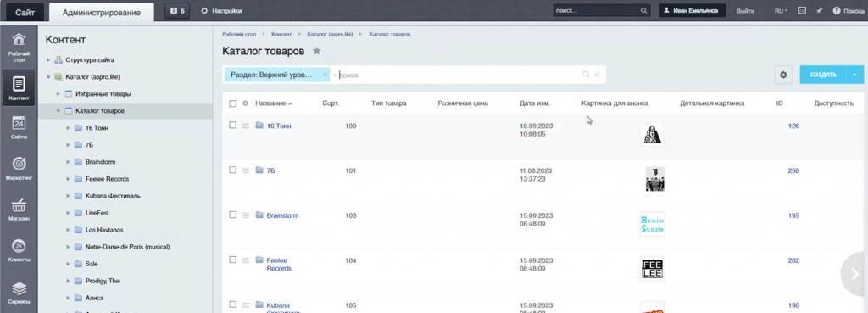Viewport: 868px width, 313px height.
Task: Open action menu for 16 Тонн row
Action: pos(246,126)
